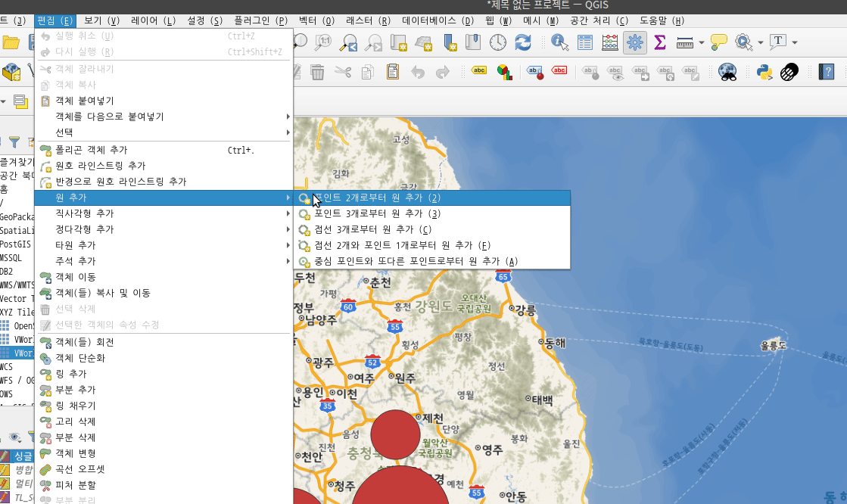The height and width of the screenshot is (504, 847).
Task: Choose 곡선 오프셋 menu entry
Action: coord(163,469)
